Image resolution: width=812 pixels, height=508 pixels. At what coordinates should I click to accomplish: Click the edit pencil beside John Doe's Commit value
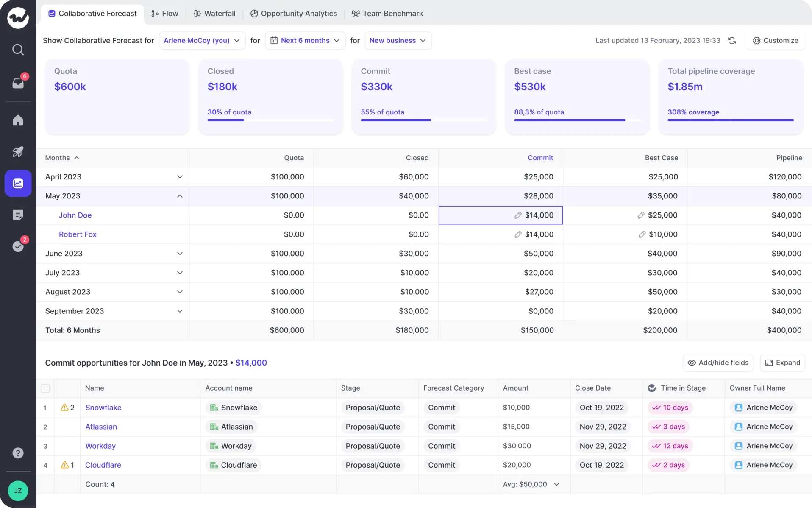click(x=518, y=215)
